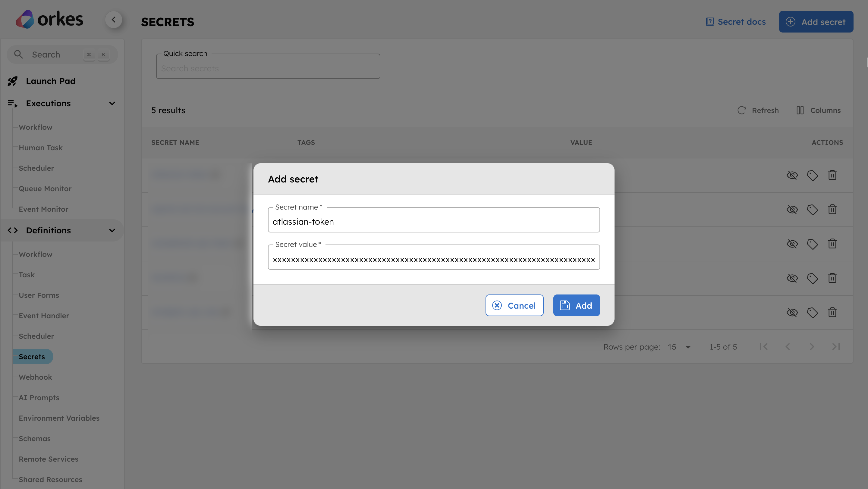Open Human Task executions
868x489 pixels.
[40, 148]
